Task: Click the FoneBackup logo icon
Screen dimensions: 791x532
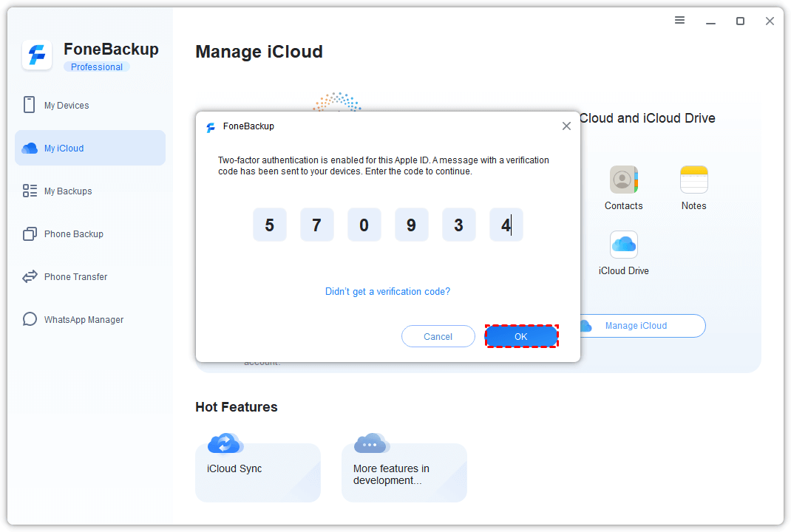Action: [x=37, y=55]
